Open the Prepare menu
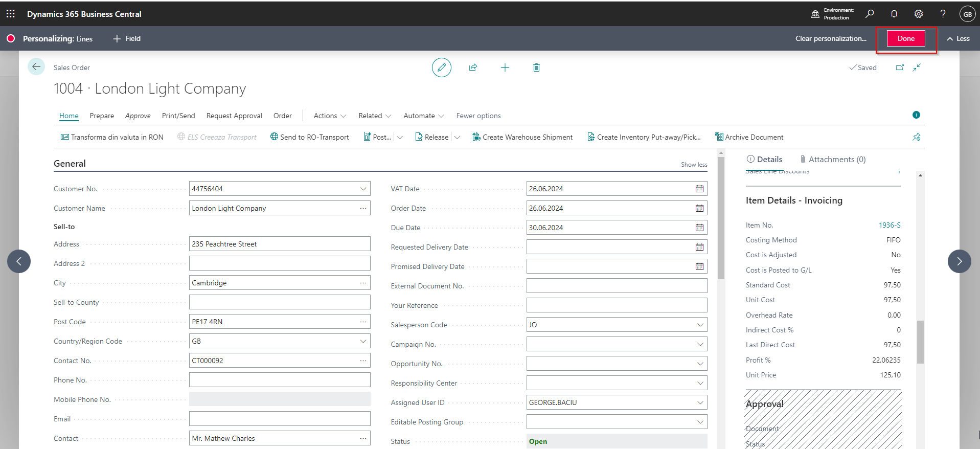The image size is (980, 449). [x=102, y=116]
